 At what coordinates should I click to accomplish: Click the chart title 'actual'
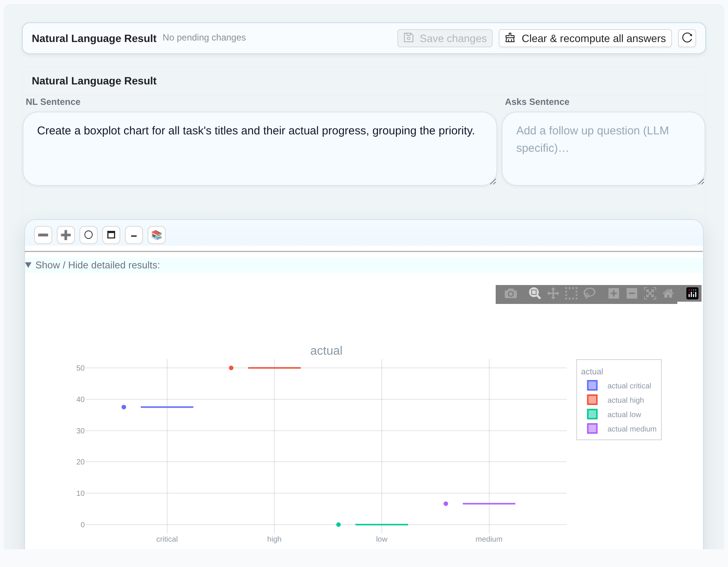click(x=326, y=351)
